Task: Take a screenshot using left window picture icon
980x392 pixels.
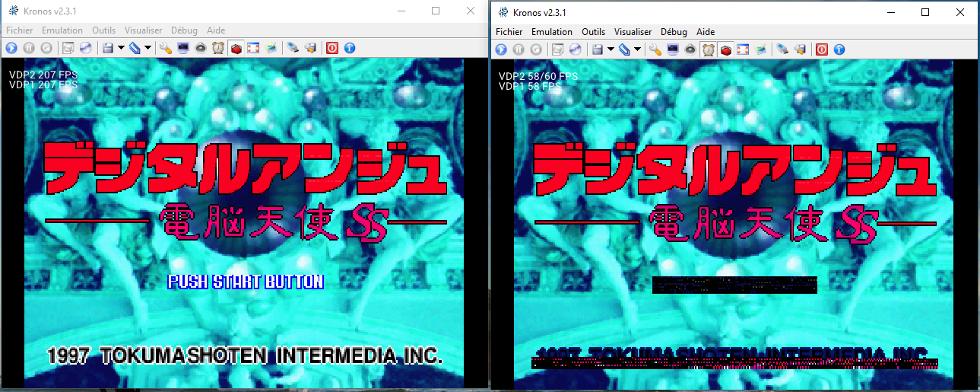Action: pyautogui.click(x=271, y=48)
